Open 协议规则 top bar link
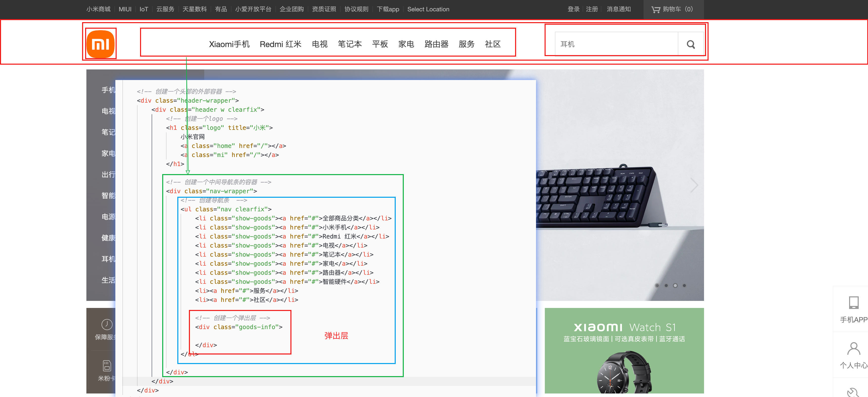Image resolution: width=868 pixels, height=397 pixels. (x=356, y=9)
